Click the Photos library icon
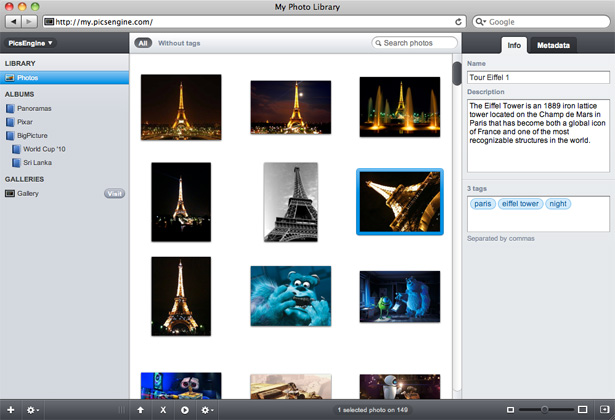Image resolution: width=615 pixels, height=420 pixels. [x=9, y=78]
